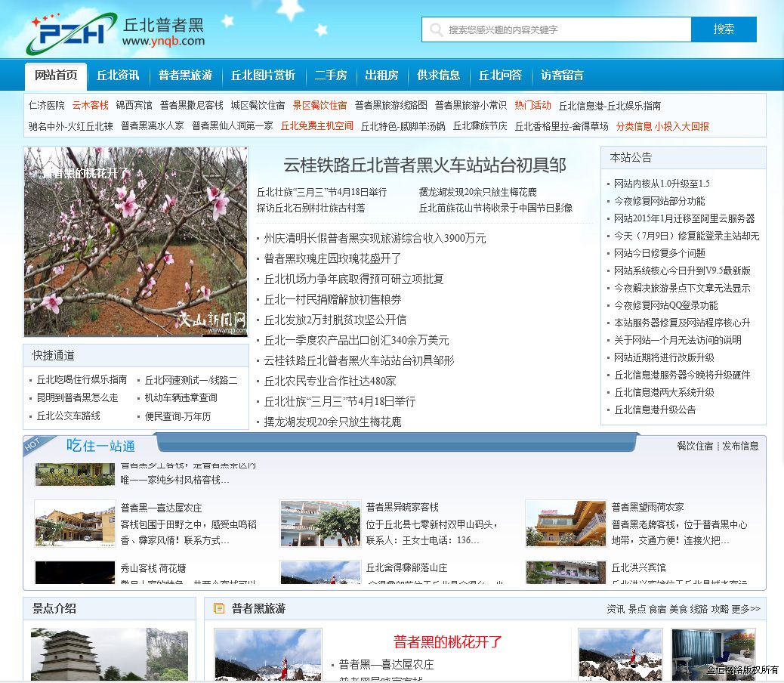Screen dimensions: 784x683
Task: Open announcement 网站内核从1.0升级至1.5
Action: (662, 184)
